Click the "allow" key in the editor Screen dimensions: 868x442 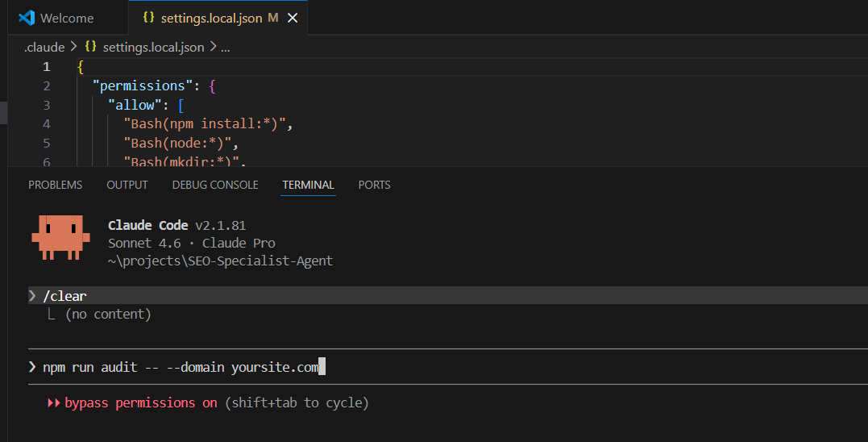[135, 105]
